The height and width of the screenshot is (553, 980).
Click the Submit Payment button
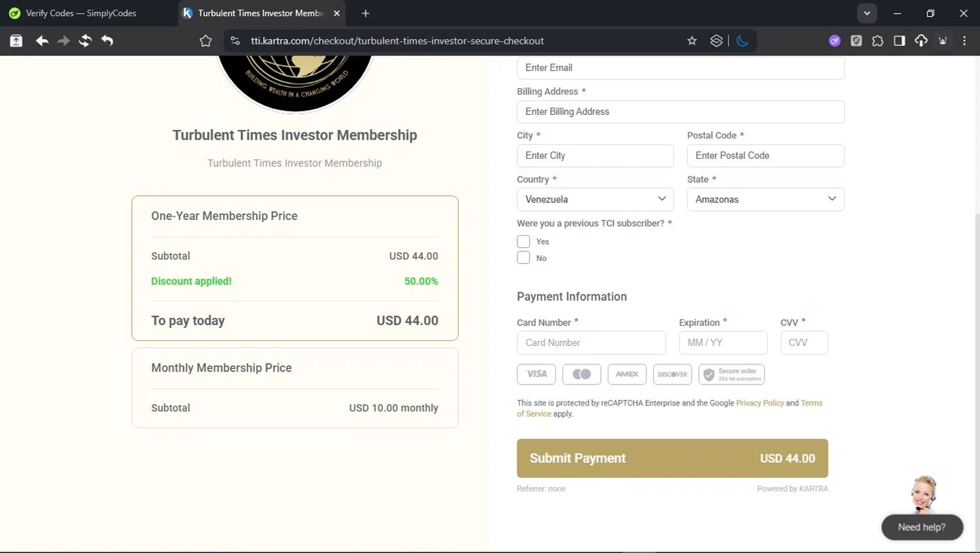(672, 458)
